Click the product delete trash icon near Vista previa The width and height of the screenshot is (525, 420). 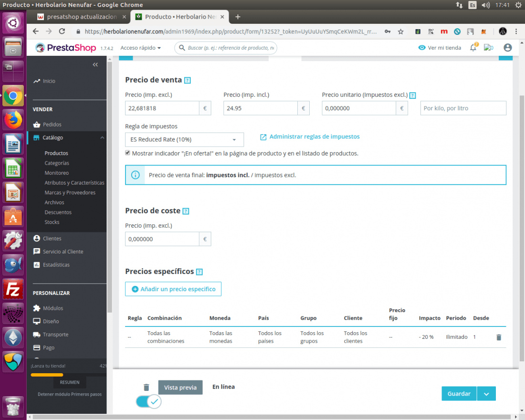(147, 388)
